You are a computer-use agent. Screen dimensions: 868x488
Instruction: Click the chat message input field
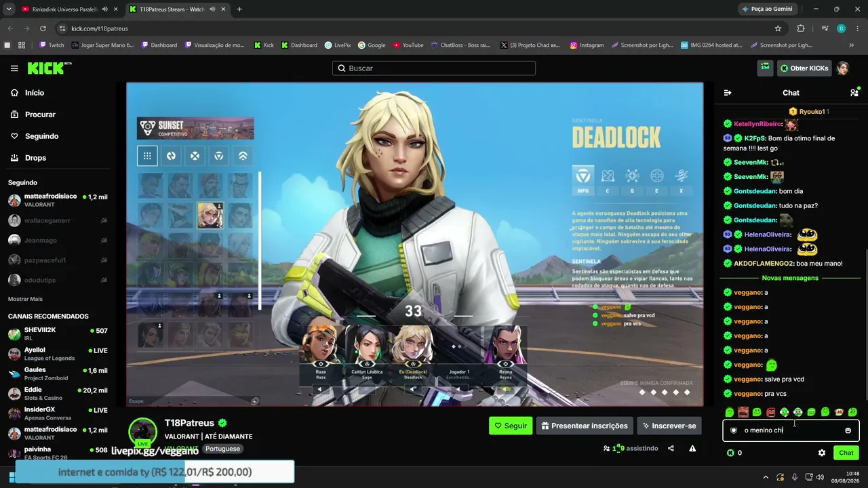pyautogui.click(x=791, y=430)
